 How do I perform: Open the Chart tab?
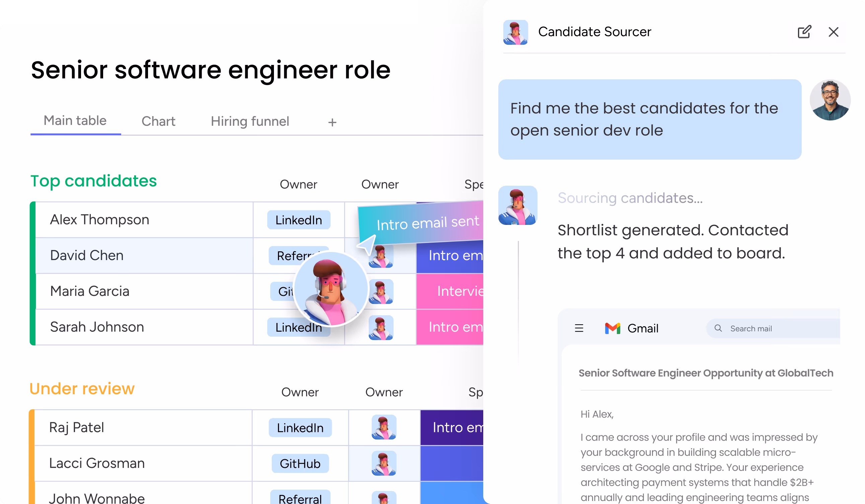tap(158, 121)
